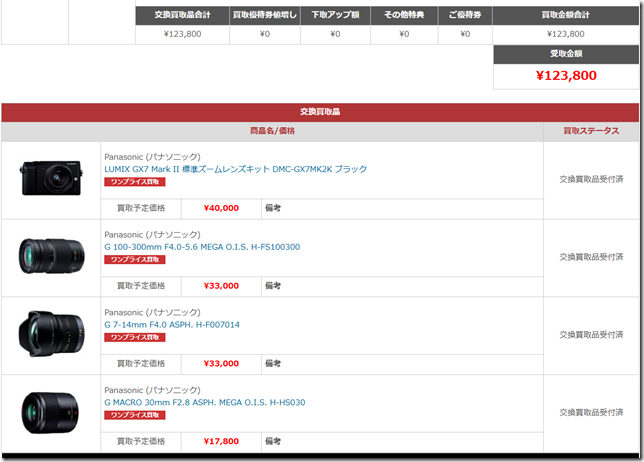The image size is (644, 462).
Task: Click the 商品名/価格 column header
Action: click(x=272, y=131)
